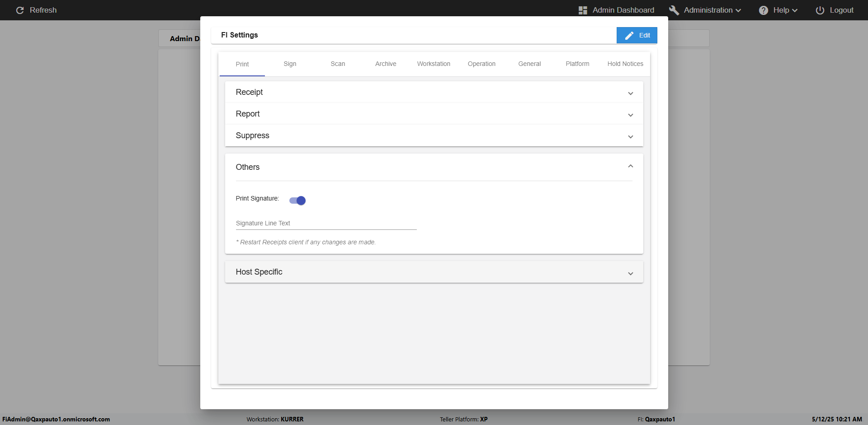Image resolution: width=868 pixels, height=425 pixels.
Task: Click the Help question mark icon
Action: [x=763, y=10]
